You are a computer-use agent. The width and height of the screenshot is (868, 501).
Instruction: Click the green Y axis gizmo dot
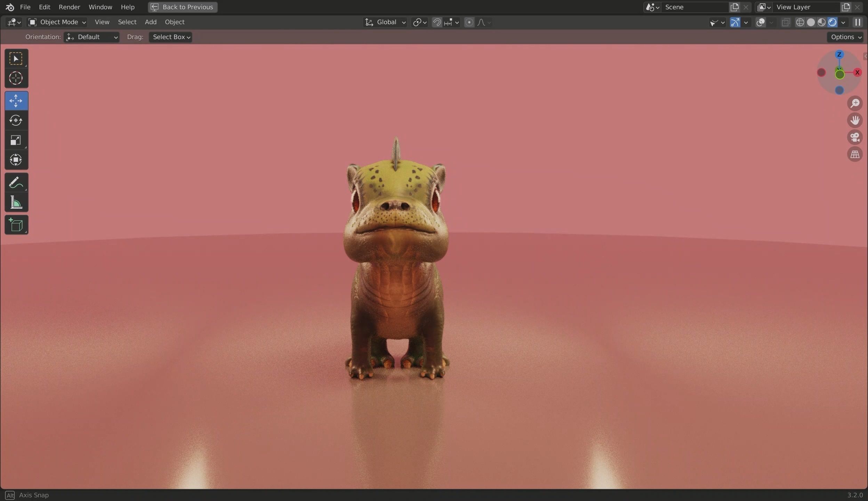click(x=840, y=74)
